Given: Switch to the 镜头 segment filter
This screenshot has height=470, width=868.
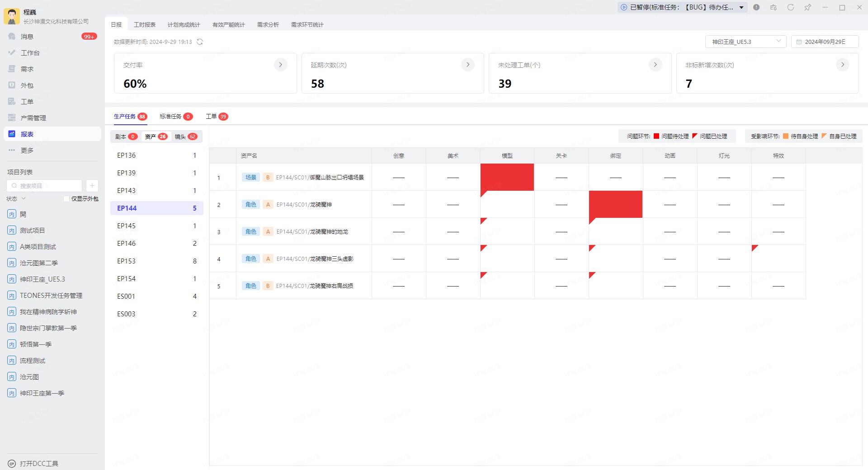Looking at the screenshot, I should pos(186,136).
